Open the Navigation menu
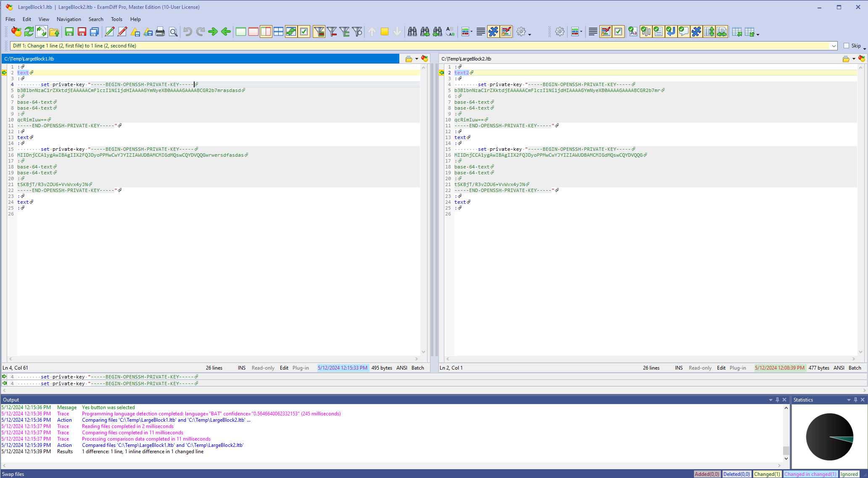The image size is (868, 478). click(69, 19)
